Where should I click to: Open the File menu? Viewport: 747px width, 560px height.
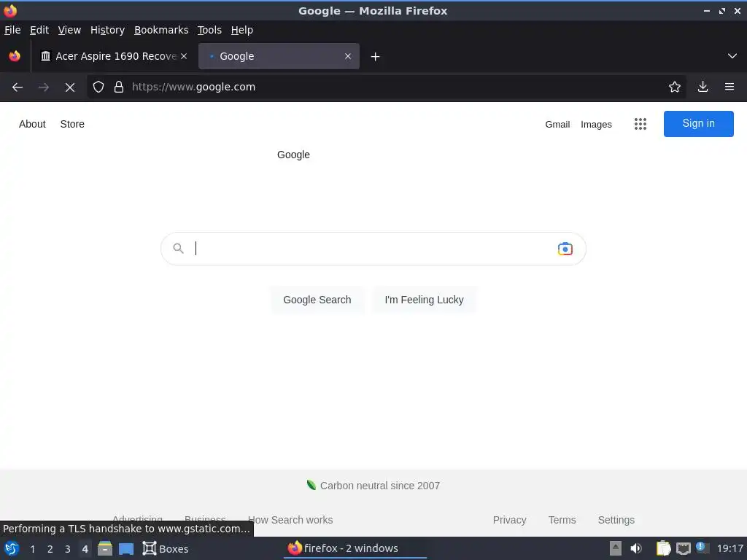point(12,30)
